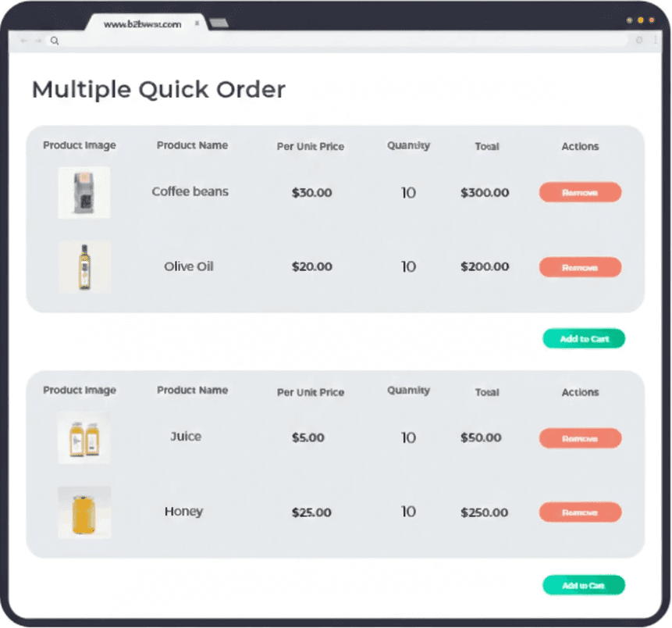Click the browser back arrow
The width and height of the screenshot is (672, 628).
(x=23, y=41)
